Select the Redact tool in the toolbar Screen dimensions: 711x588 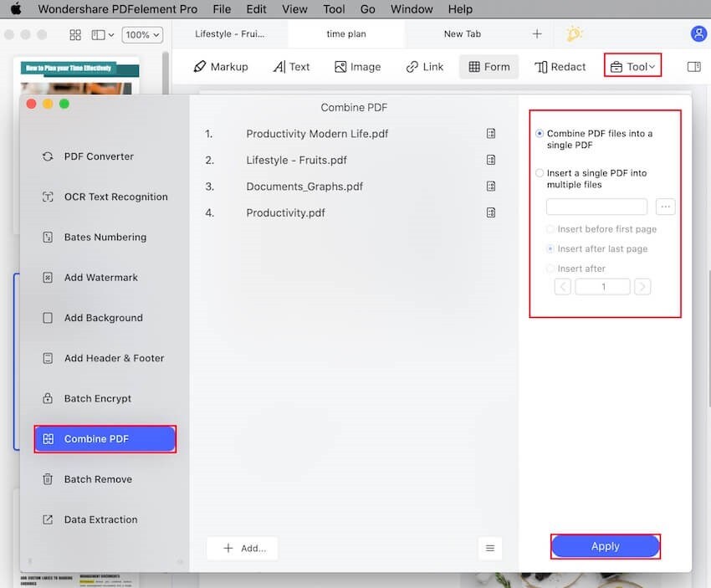click(x=560, y=66)
